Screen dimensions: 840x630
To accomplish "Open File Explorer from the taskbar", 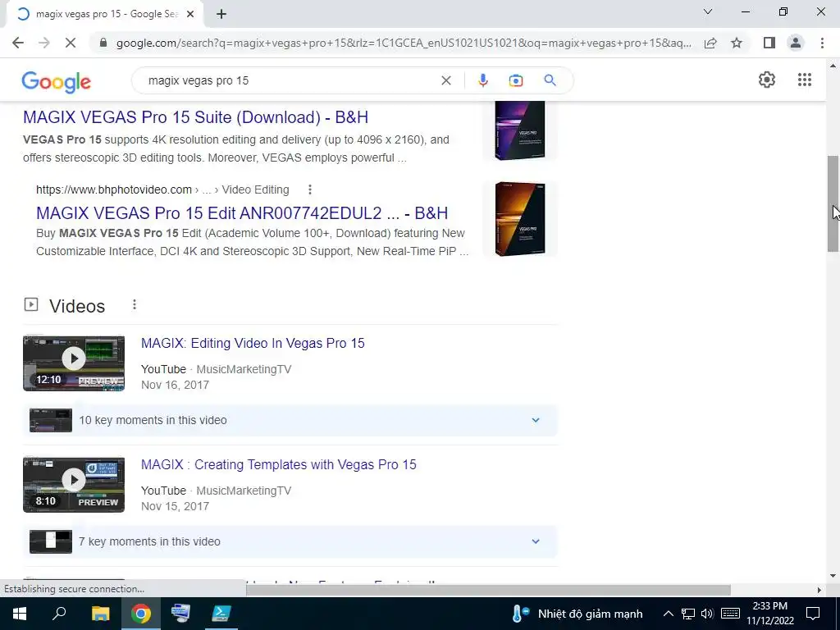I will tap(100, 614).
